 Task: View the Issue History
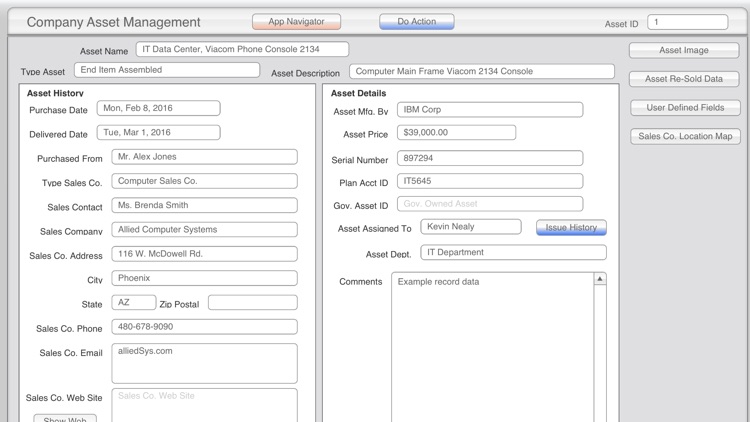[x=571, y=228]
